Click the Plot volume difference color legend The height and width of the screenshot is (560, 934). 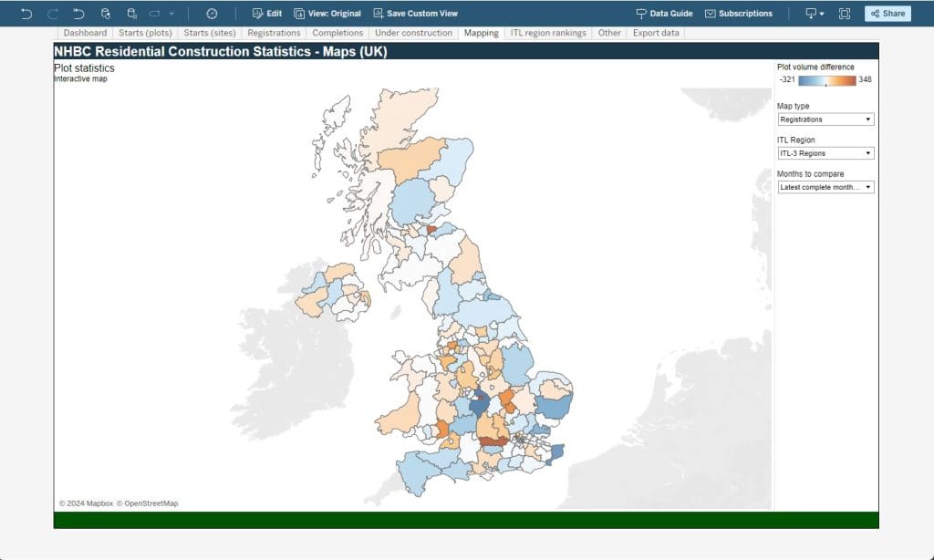(826, 80)
